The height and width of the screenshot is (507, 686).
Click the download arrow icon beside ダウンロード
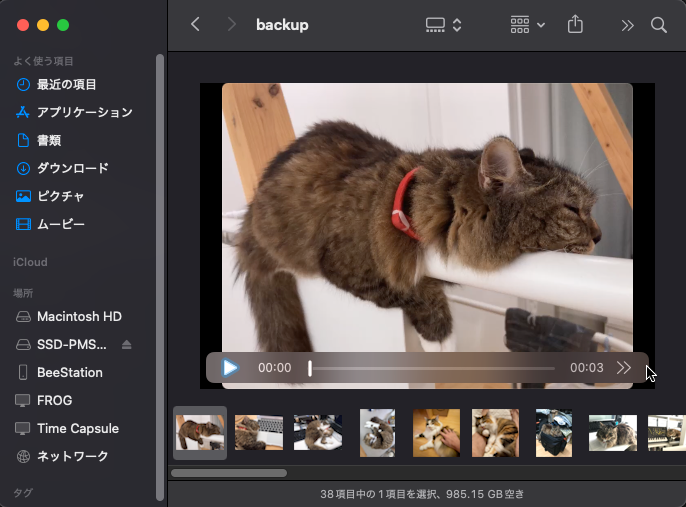23,168
